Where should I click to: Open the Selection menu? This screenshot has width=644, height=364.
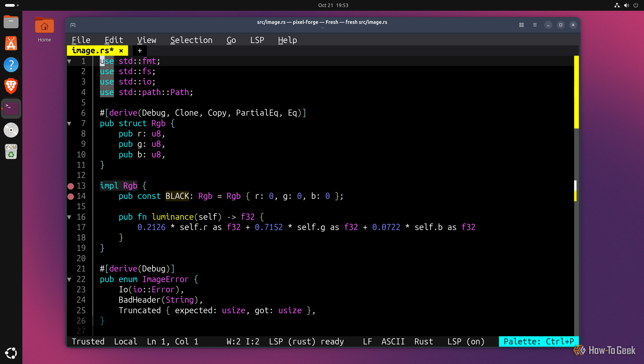pos(191,40)
